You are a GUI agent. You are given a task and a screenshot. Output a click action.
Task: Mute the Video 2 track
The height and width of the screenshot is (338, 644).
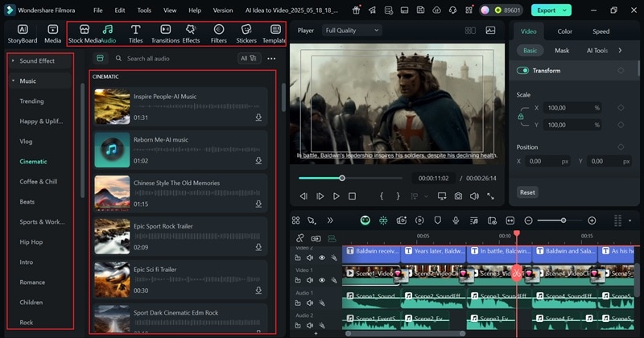(310, 258)
